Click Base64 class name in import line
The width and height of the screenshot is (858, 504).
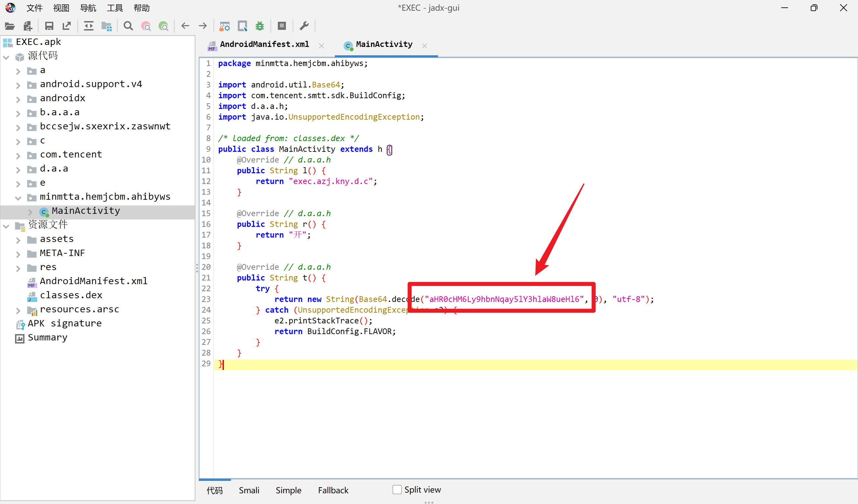tap(326, 85)
